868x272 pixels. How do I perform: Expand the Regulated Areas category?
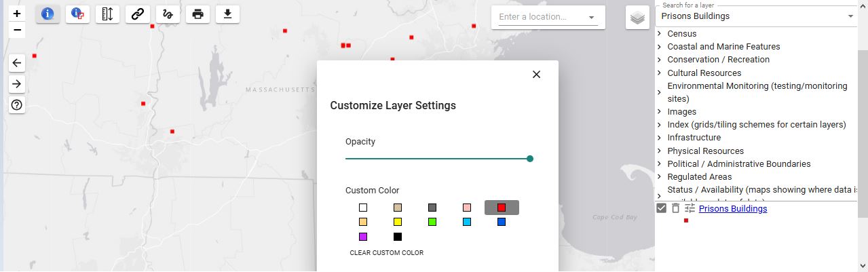coord(659,177)
